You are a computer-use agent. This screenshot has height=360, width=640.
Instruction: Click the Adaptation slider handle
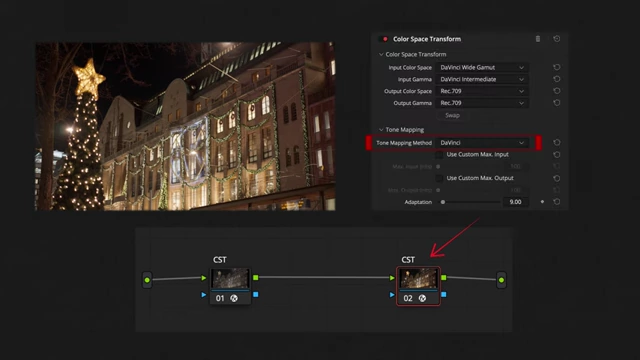click(443, 202)
